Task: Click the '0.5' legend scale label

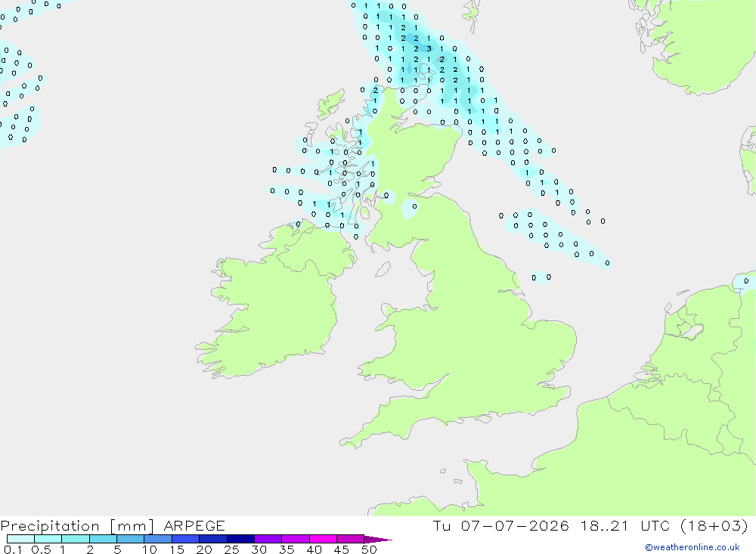Action: coord(41,549)
